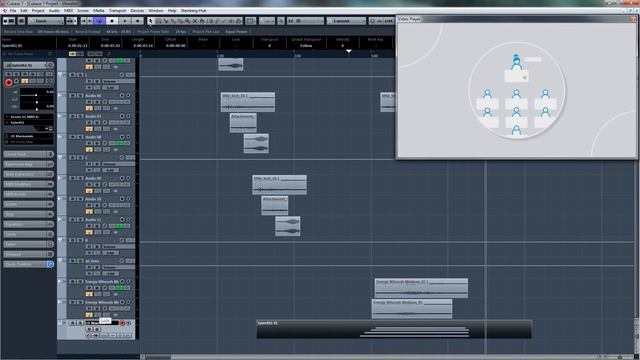Click the yellow Read button on Audio 06
Image resolution: width=640 pixels, height=360 pixels.
(x=89, y=108)
